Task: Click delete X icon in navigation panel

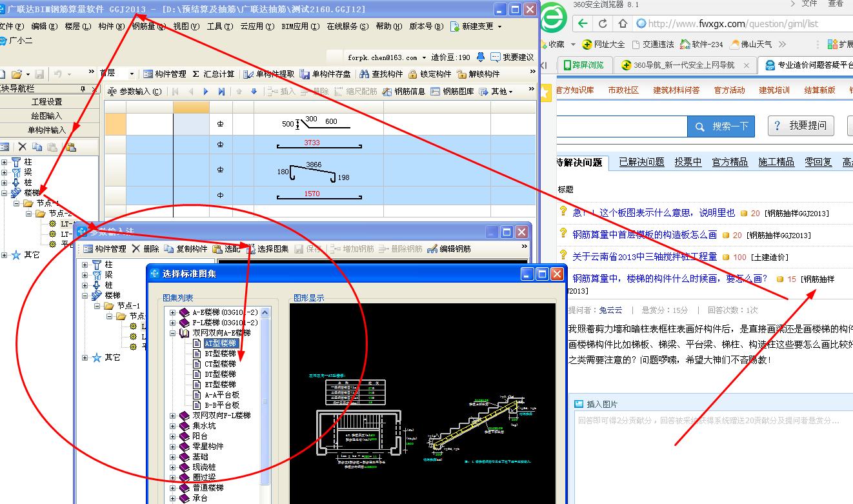Action: click(x=23, y=147)
